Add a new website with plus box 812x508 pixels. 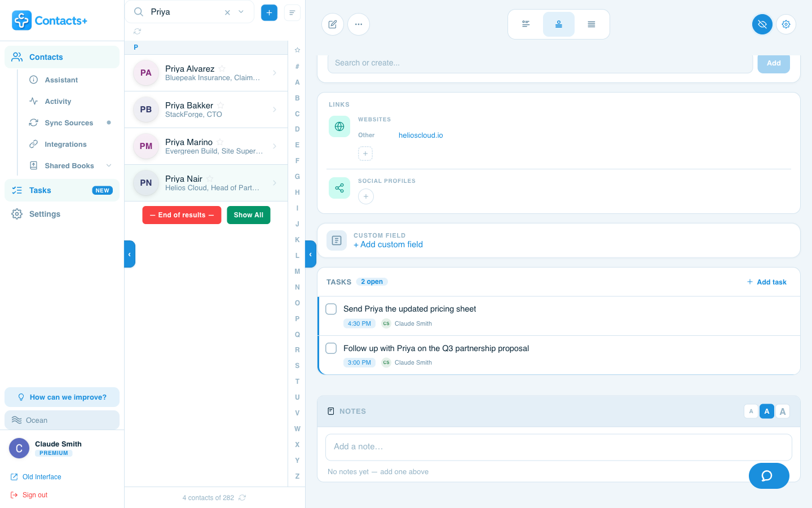pyautogui.click(x=365, y=154)
